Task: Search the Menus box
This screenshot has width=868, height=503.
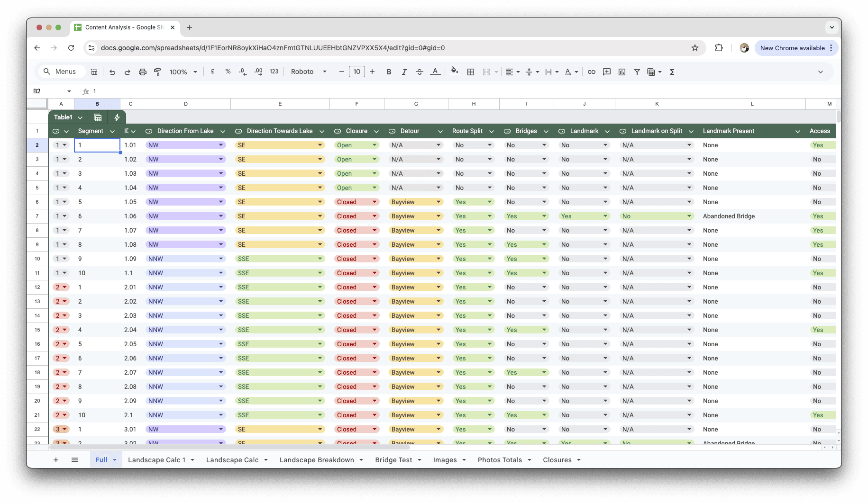Action: pos(62,72)
